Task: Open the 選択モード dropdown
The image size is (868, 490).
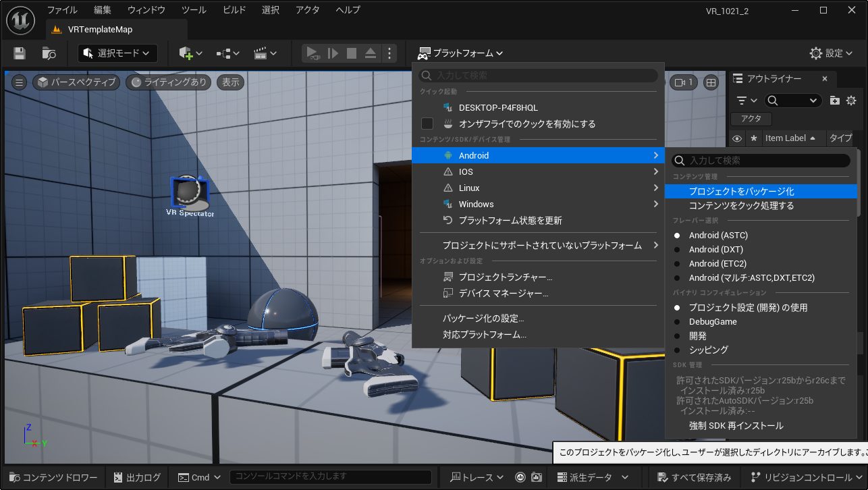Action: click(117, 53)
